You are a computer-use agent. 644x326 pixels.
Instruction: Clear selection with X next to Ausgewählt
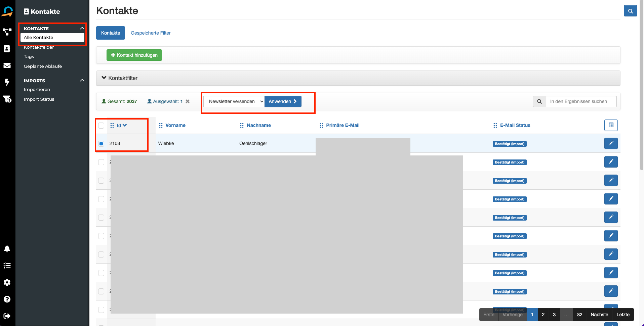point(188,101)
